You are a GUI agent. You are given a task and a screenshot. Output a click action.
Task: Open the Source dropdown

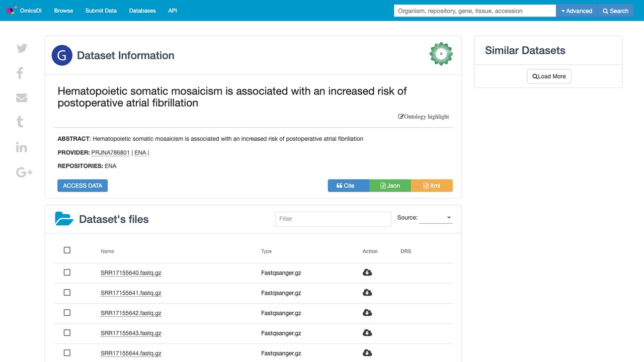click(436, 218)
